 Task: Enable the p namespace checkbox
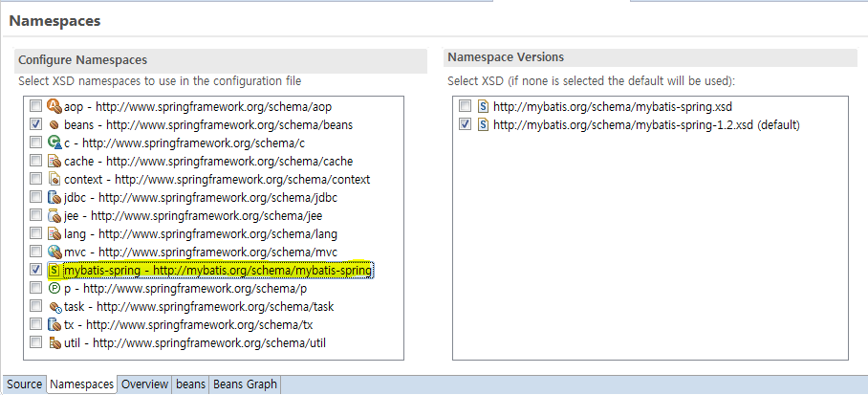tap(35, 288)
